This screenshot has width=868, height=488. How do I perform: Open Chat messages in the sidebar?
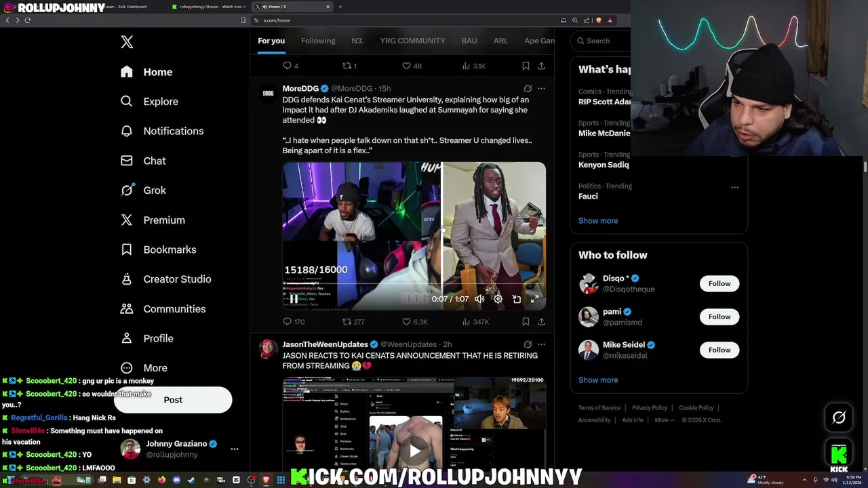(144, 161)
